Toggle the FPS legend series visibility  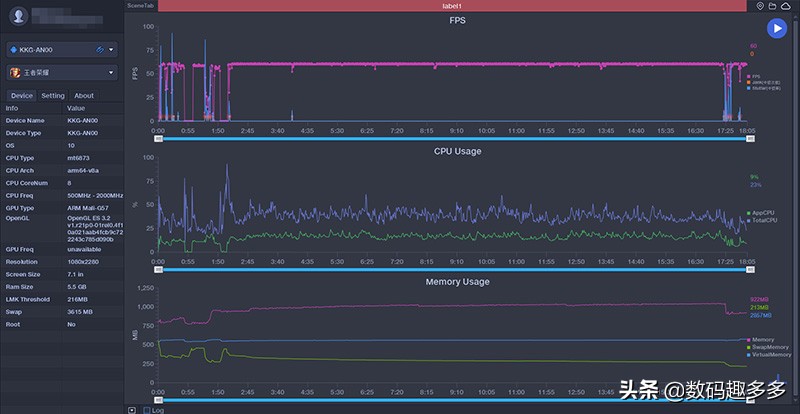753,76
